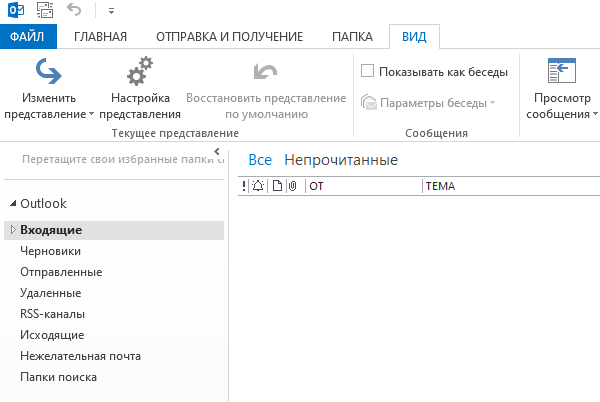Select the Нежелательная почта folder
This screenshot has width=600, height=402.
point(80,356)
